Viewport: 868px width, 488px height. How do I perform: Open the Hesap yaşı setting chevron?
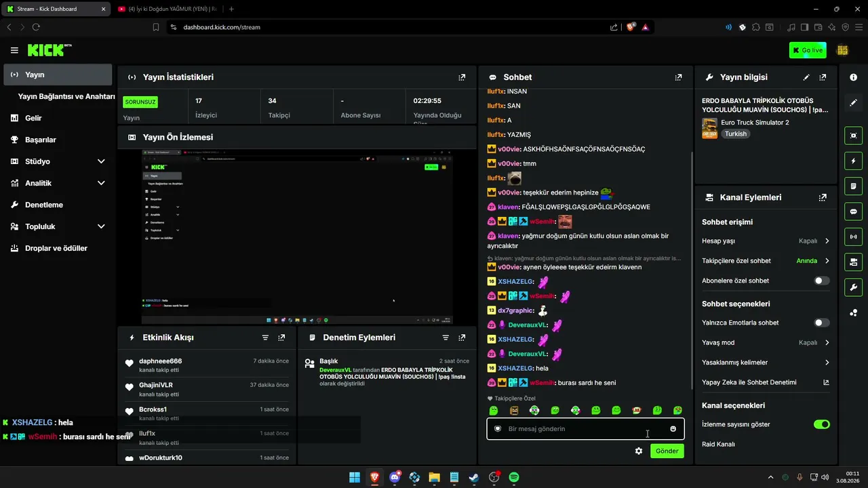[827, 241]
